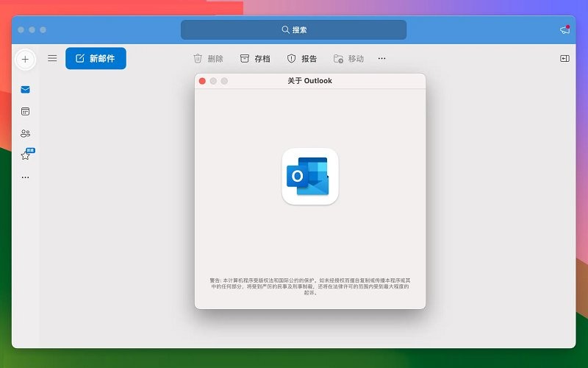
Task: Click the round plus new item button
Action: click(x=25, y=59)
